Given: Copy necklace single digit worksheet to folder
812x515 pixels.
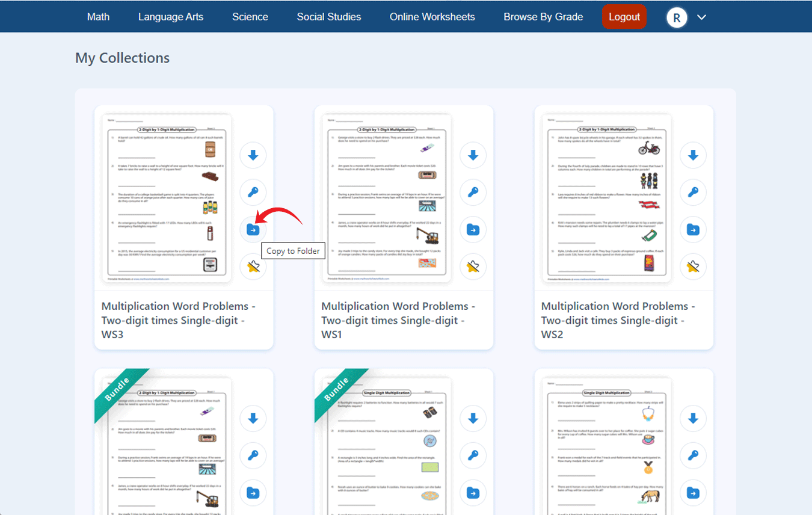Looking at the screenshot, I should click(x=694, y=493).
